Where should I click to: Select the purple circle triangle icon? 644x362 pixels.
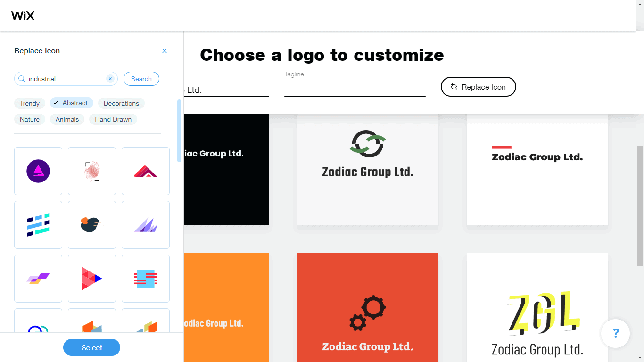tap(38, 171)
